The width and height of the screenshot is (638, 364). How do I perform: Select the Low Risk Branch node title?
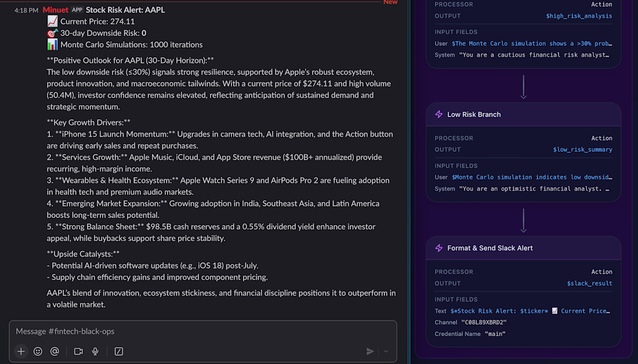coord(474,115)
